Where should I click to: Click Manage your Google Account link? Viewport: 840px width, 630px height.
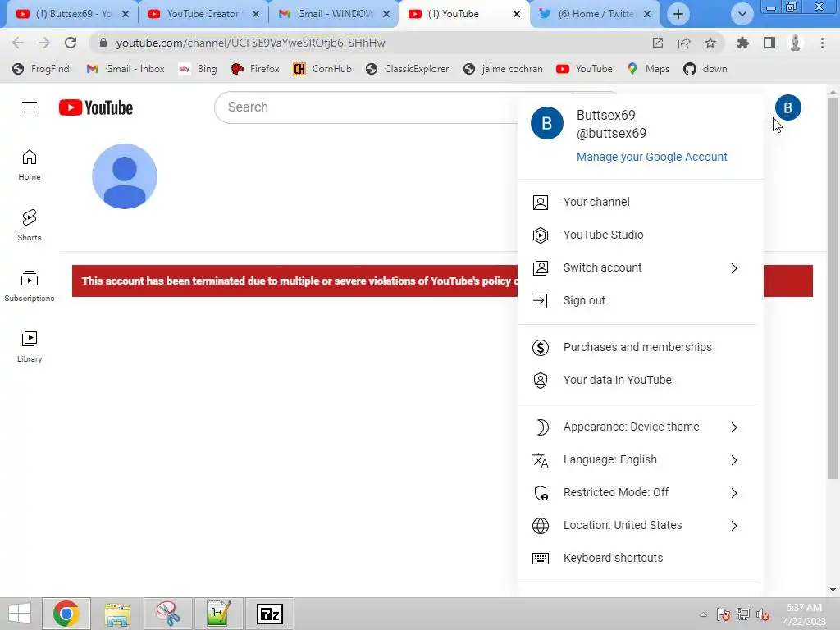point(652,157)
